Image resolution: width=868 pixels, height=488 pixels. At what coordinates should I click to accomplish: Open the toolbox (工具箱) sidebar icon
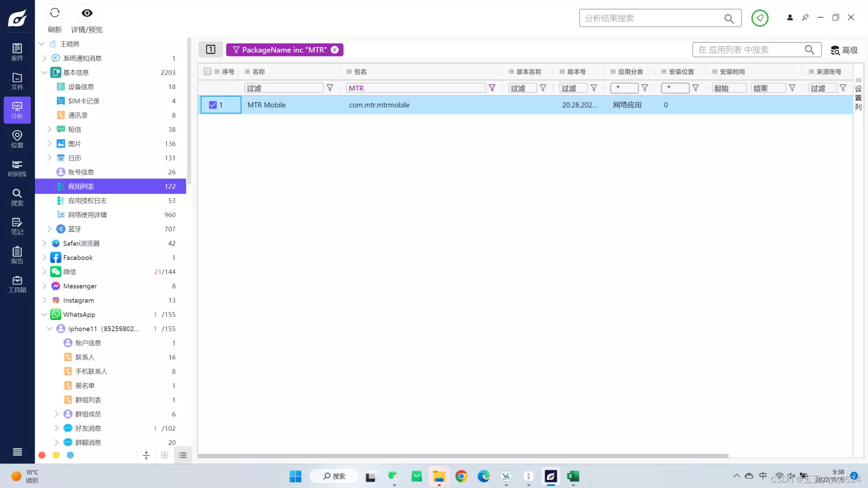coord(17,284)
